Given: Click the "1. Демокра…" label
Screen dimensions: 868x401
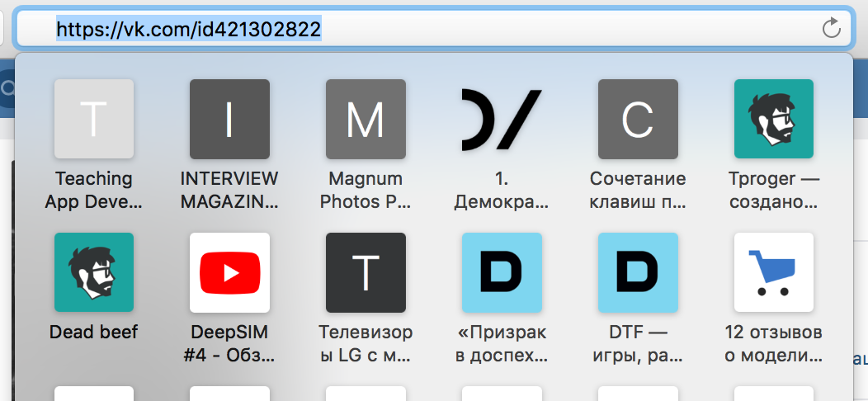Looking at the screenshot, I should pyautogui.click(x=502, y=190).
